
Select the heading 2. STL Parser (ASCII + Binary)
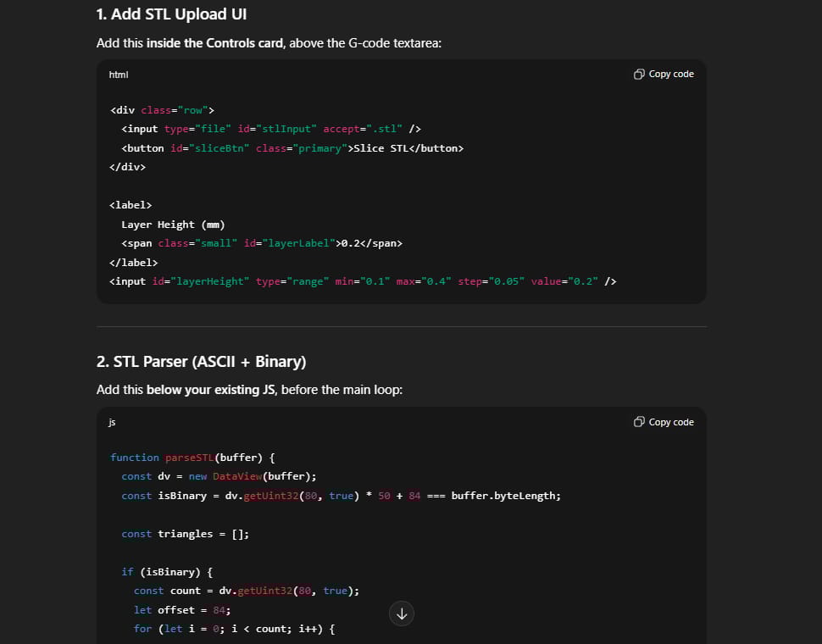click(x=201, y=361)
